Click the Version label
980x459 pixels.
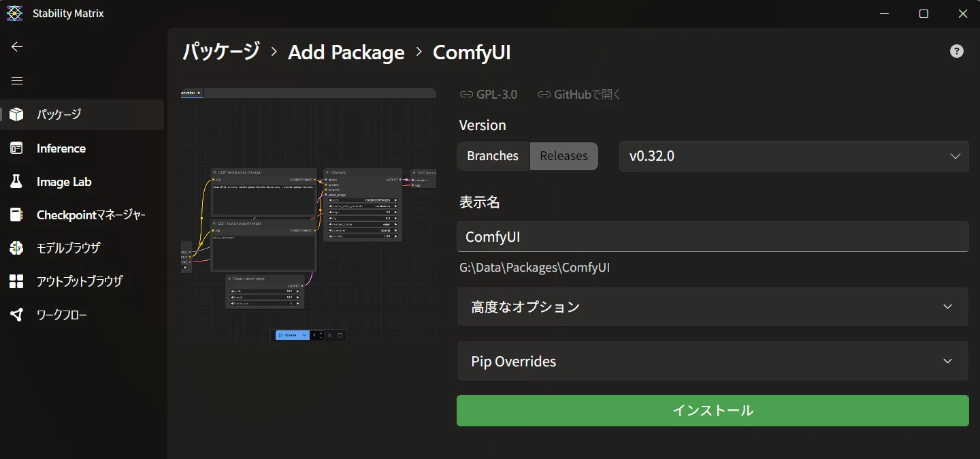483,125
